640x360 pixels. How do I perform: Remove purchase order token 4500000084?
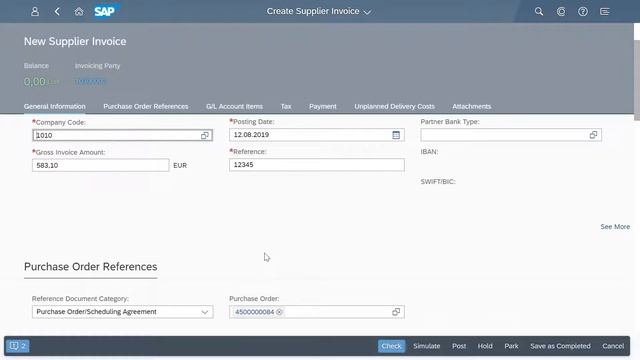click(279, 312)
